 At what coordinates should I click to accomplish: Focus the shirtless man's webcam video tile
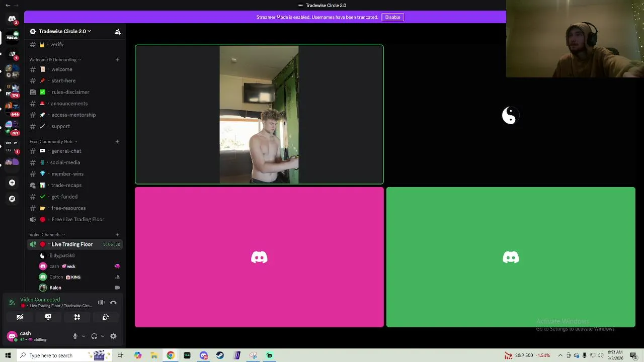pos(259,115)
